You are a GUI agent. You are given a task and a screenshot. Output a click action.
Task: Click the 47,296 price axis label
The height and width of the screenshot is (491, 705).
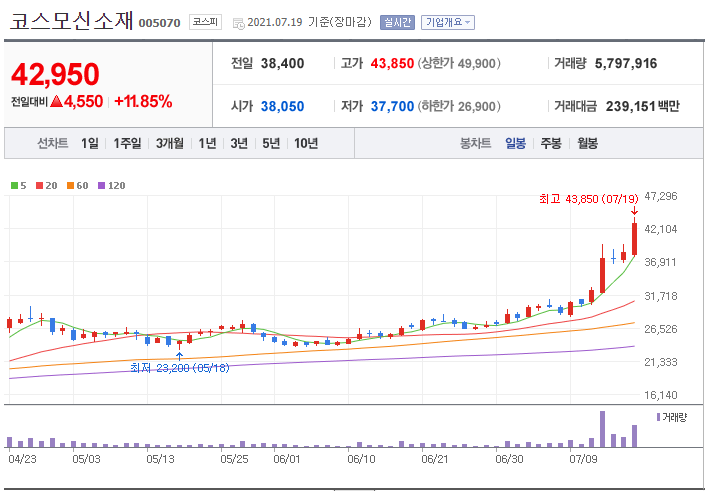coord(660,196)
